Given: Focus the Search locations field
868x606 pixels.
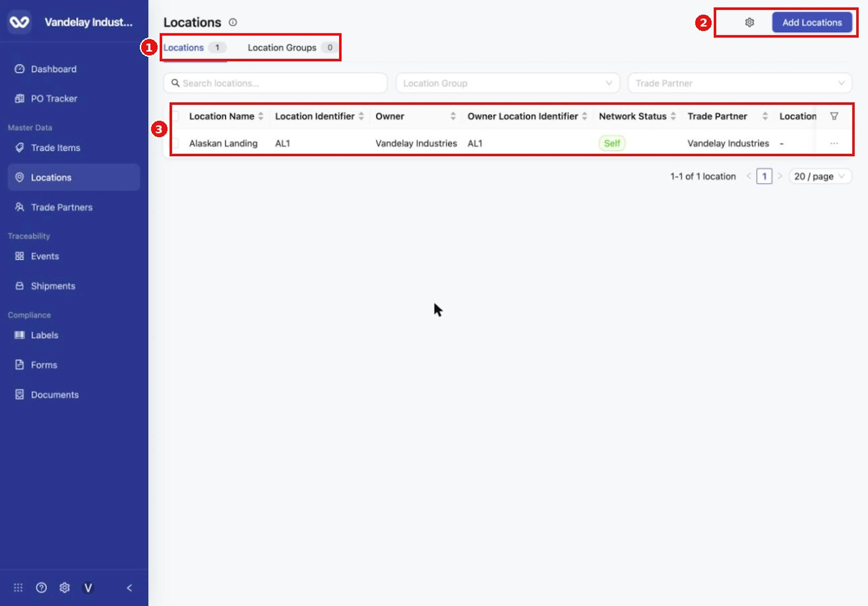Looking at the screenshot, I should [x=275, y=83].
